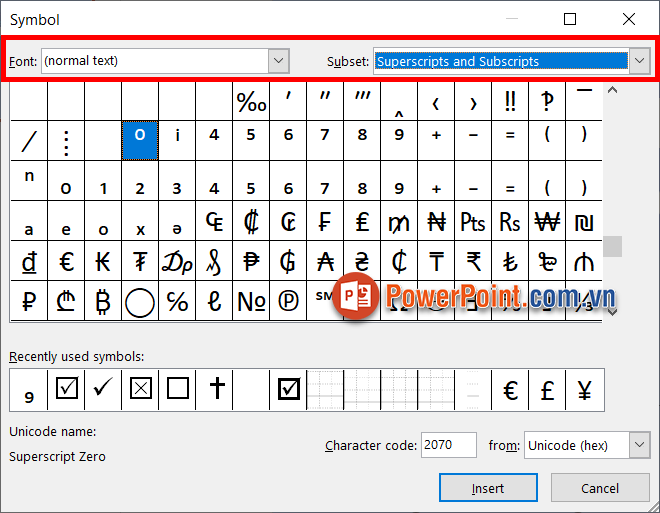Select the peso sign symbol
This screenshot has height=513, width=660.
coord(251,260)
